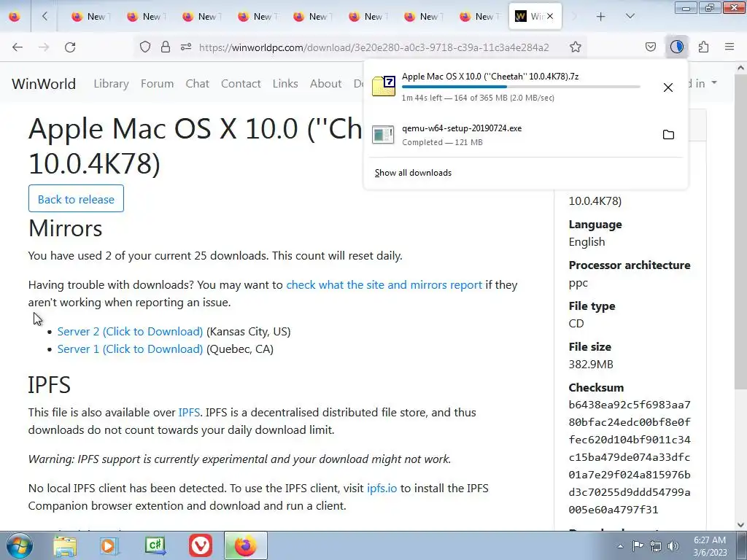The height and width of the screenshot is (560, 747).
Task: Open the Chat nav item
Action: click(x=197, y=84)
